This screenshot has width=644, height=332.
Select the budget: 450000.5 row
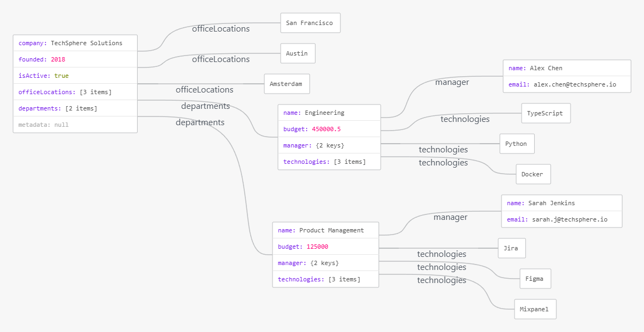(x=330, y=129)
